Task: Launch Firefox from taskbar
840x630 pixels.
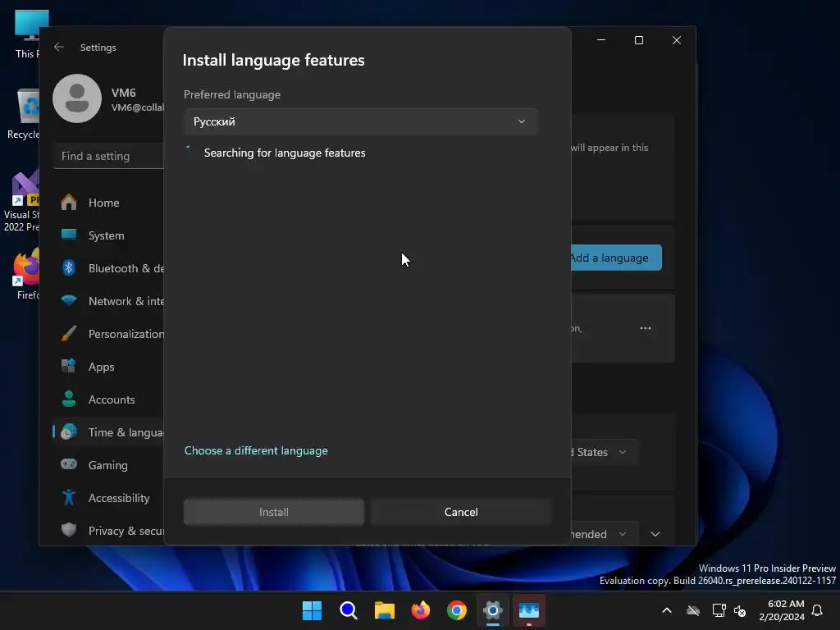Action: (421, 610)
